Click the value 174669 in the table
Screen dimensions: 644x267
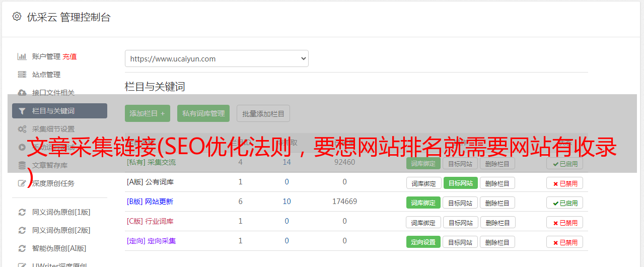344,202
